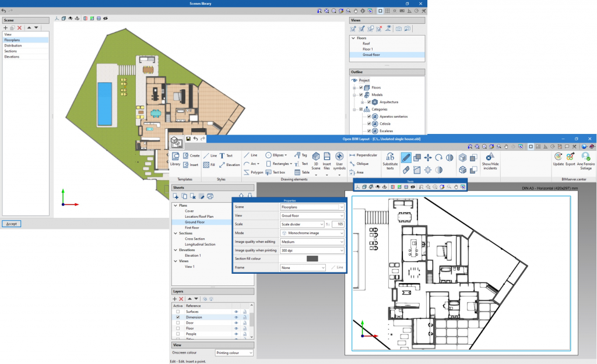Collapse the Plans tree in Sheets panel
The image size is (597, 364).
click(x=175, y=205)
